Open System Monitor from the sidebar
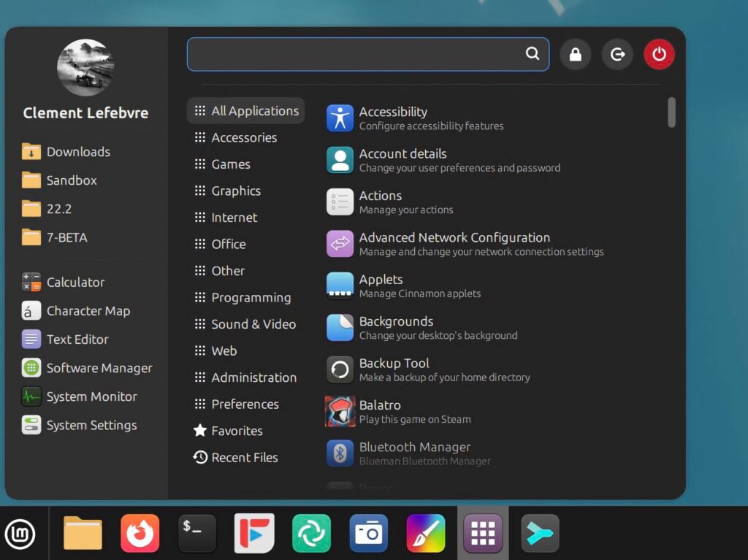The image size is (748, 560). click(x=91, y=396)
